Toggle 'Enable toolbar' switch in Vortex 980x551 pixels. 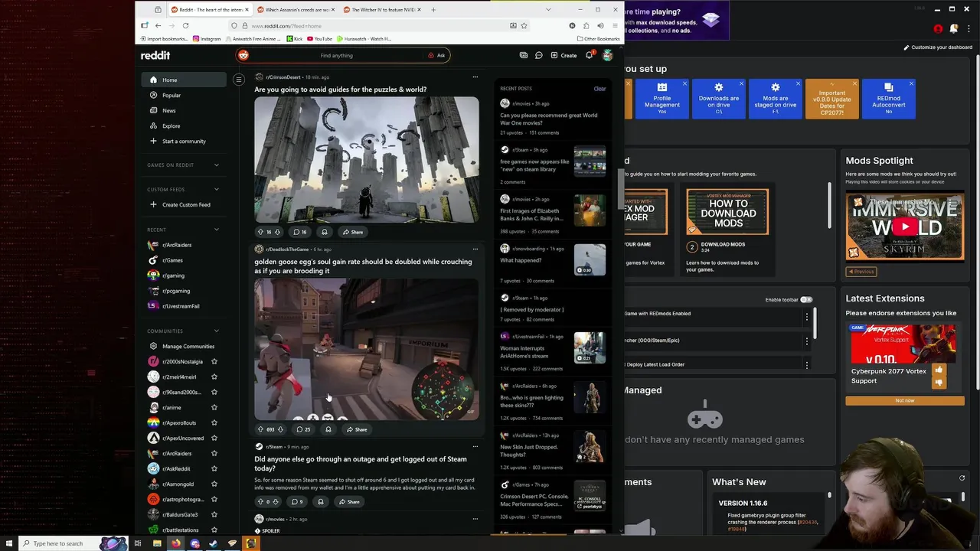[806, 300]
